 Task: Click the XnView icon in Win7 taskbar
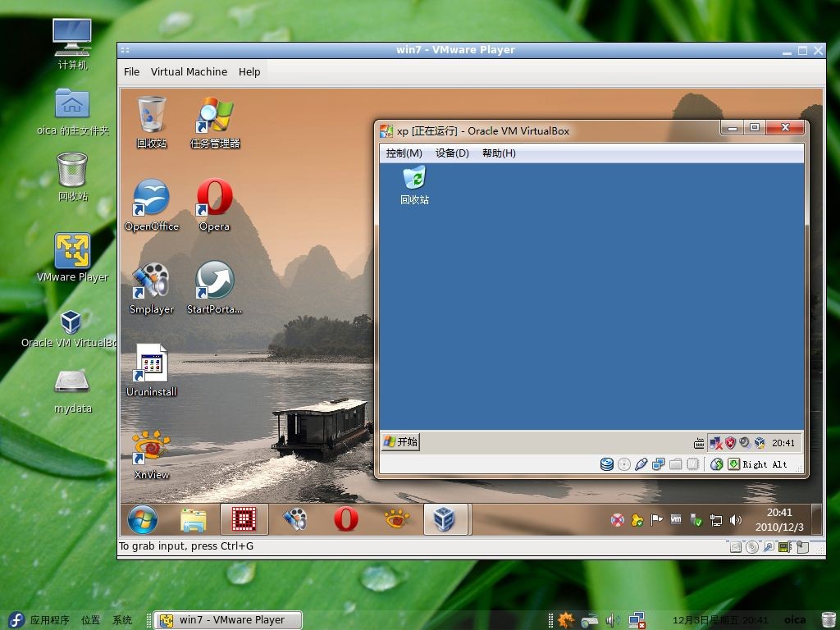coord(397,518)
